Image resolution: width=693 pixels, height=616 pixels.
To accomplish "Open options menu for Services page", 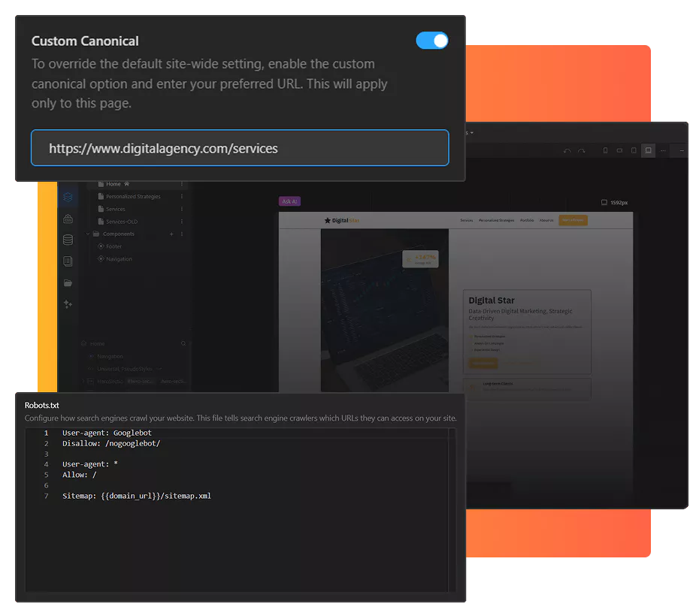I will (x=181, y=209).
